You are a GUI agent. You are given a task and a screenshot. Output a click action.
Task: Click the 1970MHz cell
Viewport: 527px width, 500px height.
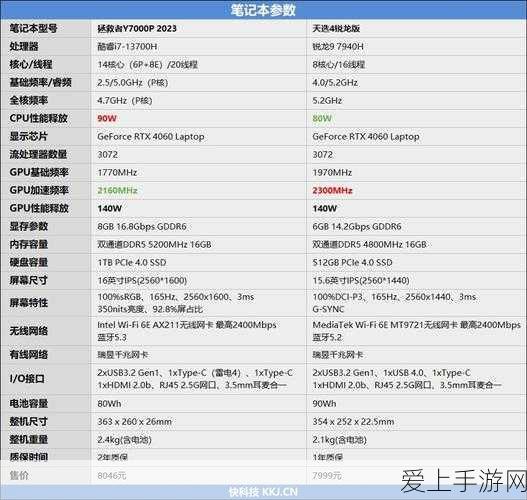332,173
